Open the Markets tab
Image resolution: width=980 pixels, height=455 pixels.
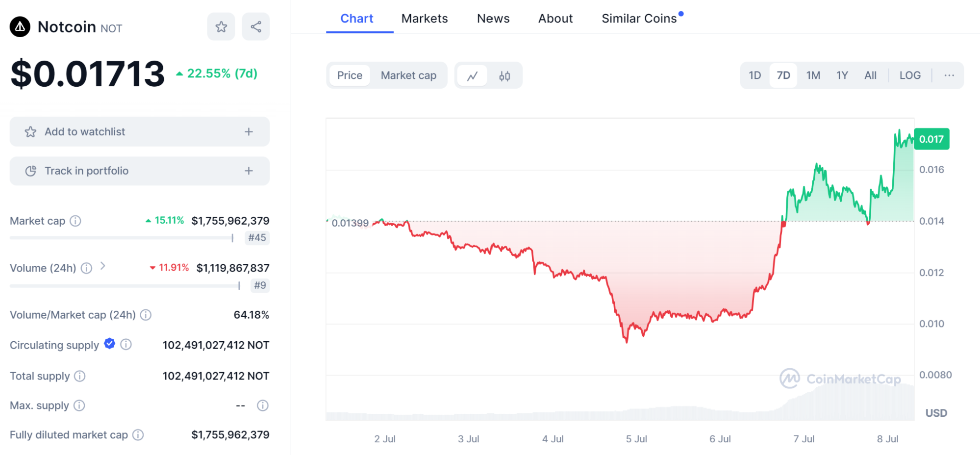coord(425,19)
